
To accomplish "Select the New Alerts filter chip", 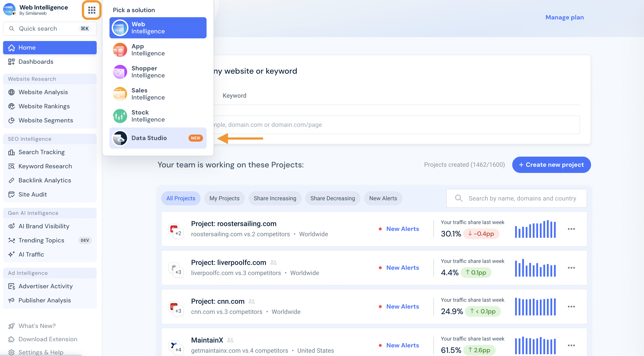I will click(x=383, y=198).
